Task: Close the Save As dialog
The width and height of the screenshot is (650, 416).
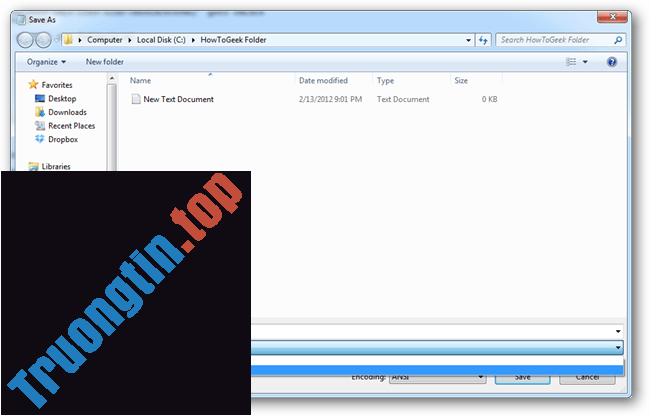Action: click(x=613, y=17)
